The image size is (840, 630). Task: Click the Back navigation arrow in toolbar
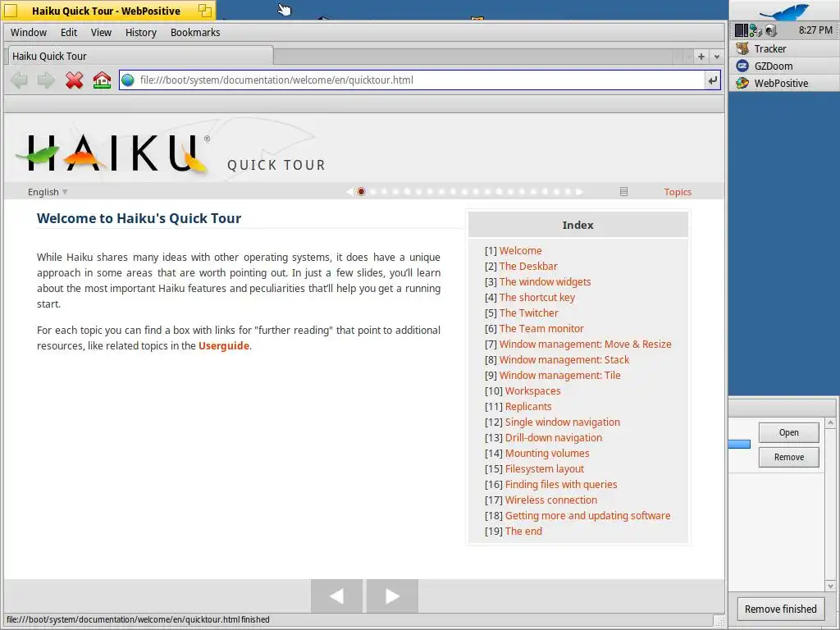coord(20,80)
